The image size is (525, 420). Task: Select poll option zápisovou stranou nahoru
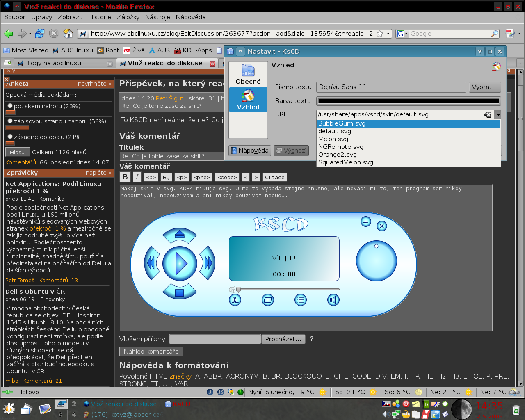[x=10, y=121]
